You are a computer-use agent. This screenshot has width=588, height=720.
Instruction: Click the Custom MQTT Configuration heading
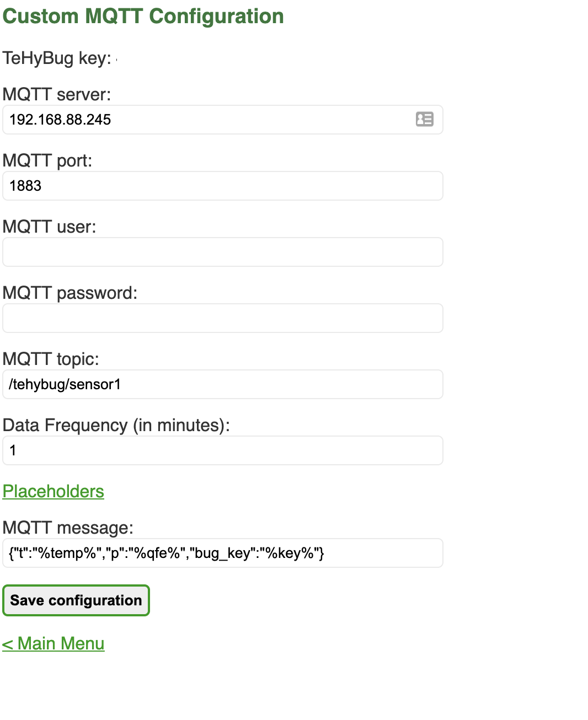(x=143, y=17)
